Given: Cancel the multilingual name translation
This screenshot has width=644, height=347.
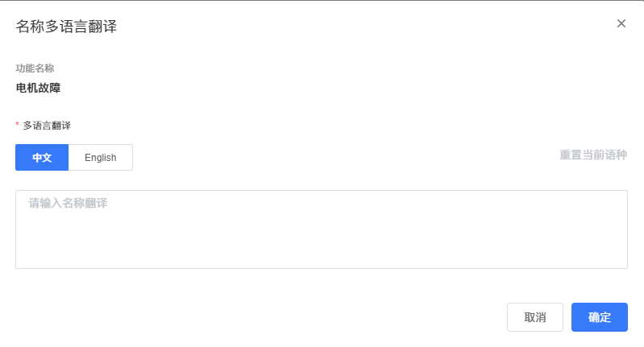Looking at the screenshot, I should coord(535,317).
